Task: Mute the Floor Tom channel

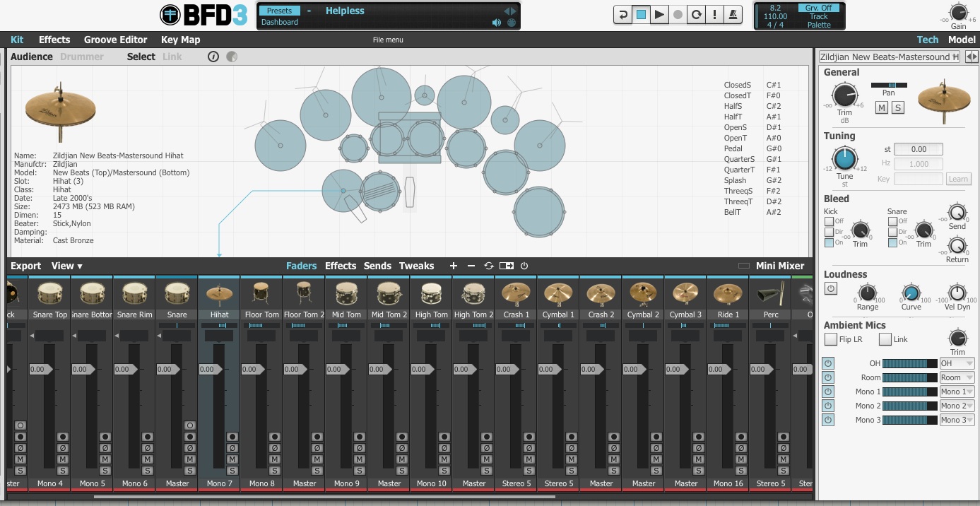Action: [274, 459]
